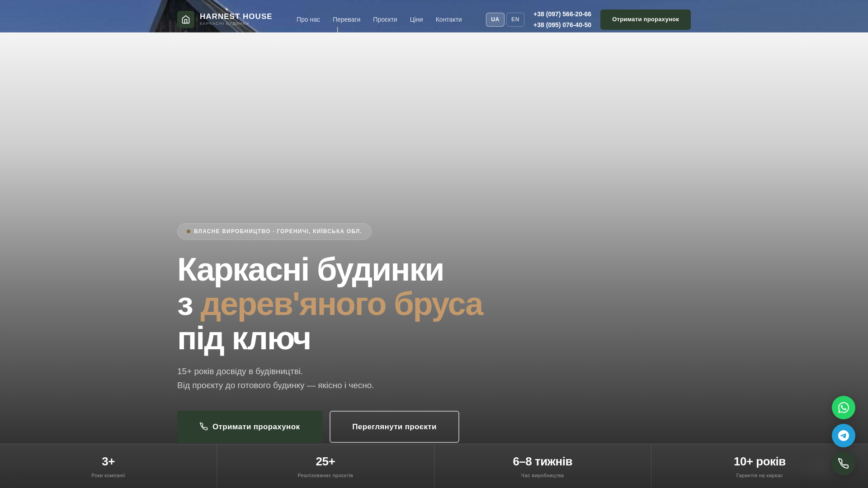Click the 10+ років Гарантія на каркас stat
868x488 pixels.
tap(759, 466)
